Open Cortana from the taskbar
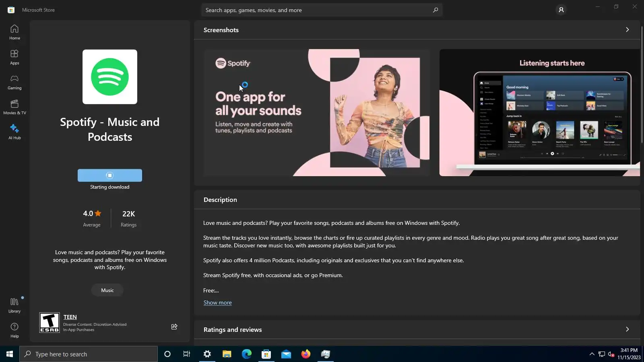Image resolution: width=644 pixels, height=362 pixels. tap(167, 354)
